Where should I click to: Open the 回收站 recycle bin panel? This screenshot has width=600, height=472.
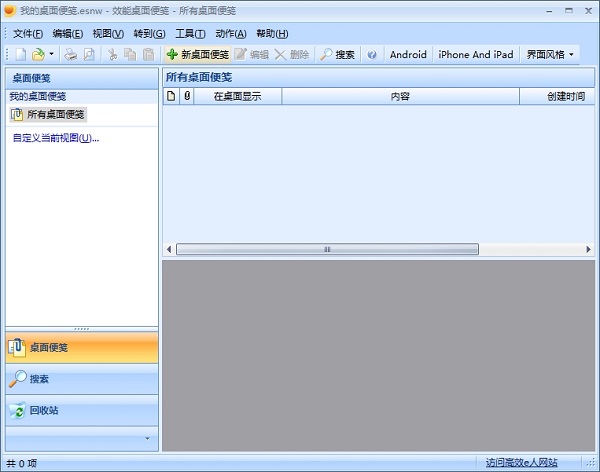tap(45, 410)
